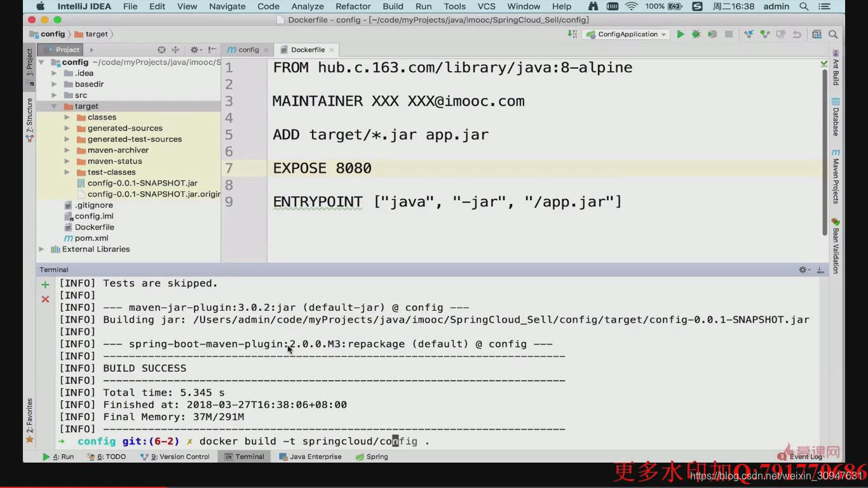Screen dimensions: 868x488
Task: Open the VCS menu
Action: pyautogui.click(x=486, y=6)
